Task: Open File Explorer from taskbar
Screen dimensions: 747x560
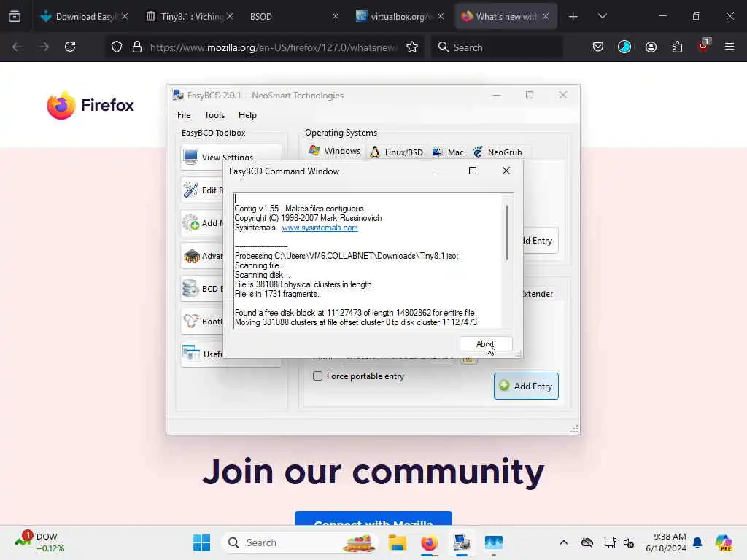Action: pos(397,542)
